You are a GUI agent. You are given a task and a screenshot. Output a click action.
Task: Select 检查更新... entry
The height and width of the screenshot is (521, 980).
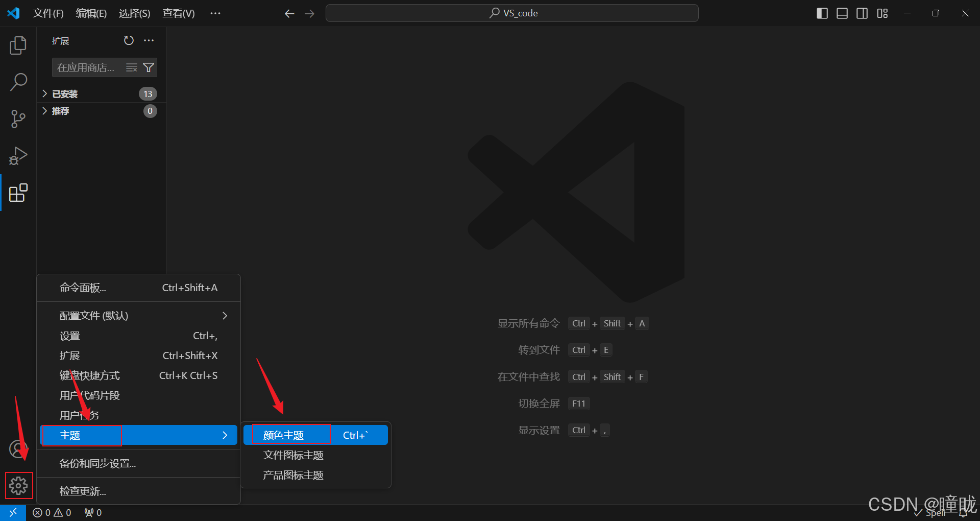click(138, 491)
